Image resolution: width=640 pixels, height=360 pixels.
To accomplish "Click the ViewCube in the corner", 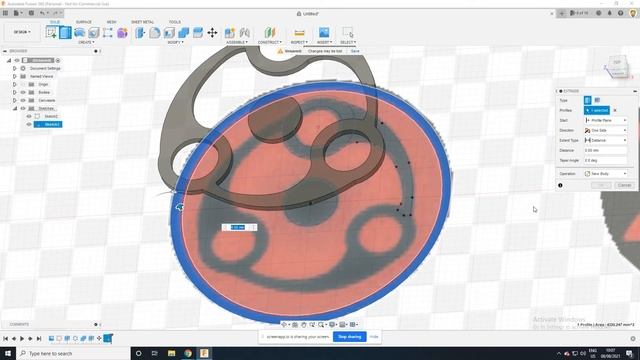I will [x=617, y=67].
